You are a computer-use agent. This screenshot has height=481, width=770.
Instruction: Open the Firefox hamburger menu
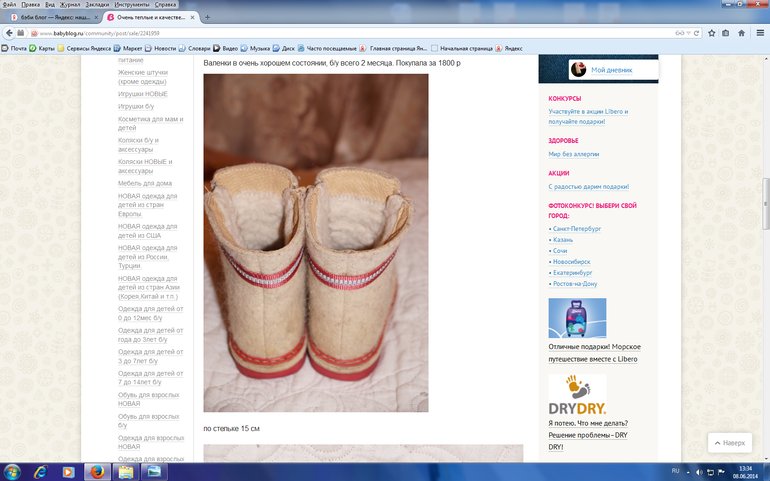click(760, 33)
